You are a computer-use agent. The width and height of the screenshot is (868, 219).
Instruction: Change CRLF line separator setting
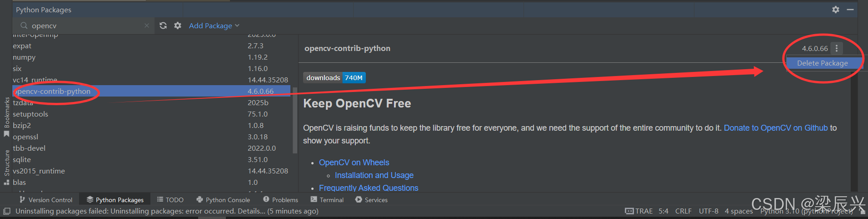click(x=683, y=211)
